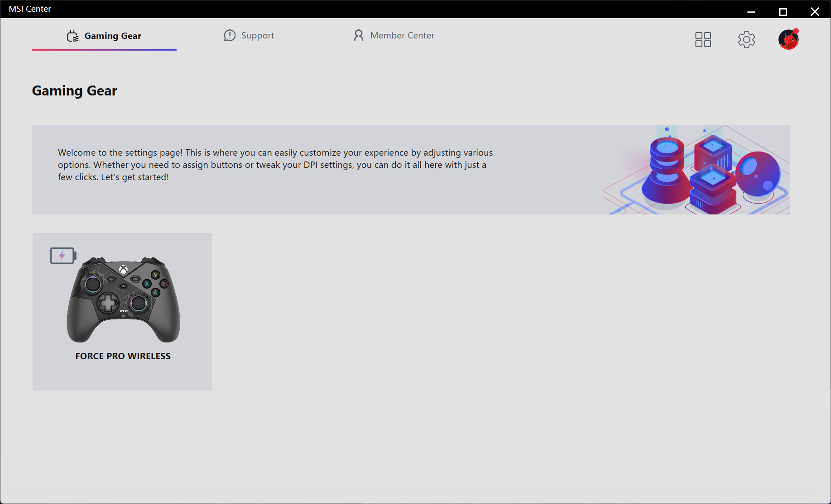The image size is (831, 504).
Task: Maximize the MSI Center window
Action: (783, 12)
